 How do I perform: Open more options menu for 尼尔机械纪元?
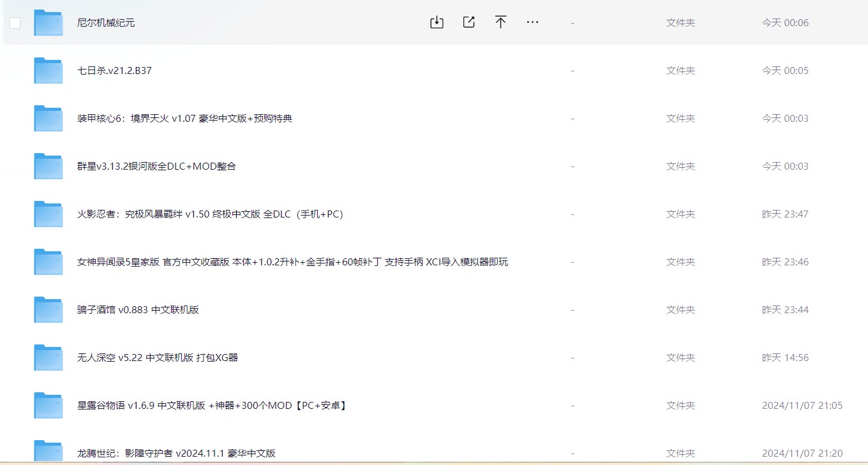pyautogui.click(x=532, y=22)
